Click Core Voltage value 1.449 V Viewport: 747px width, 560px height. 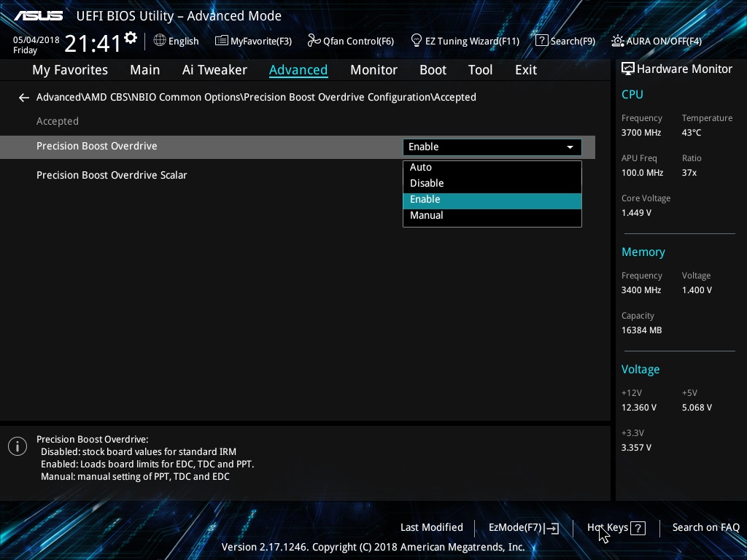pos(636,213)
